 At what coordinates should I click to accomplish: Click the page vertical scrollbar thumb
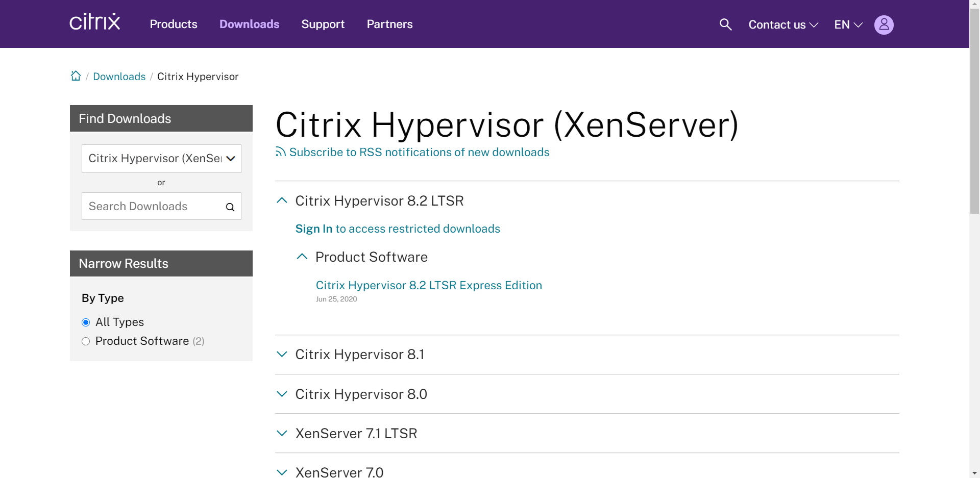(974, 111)
